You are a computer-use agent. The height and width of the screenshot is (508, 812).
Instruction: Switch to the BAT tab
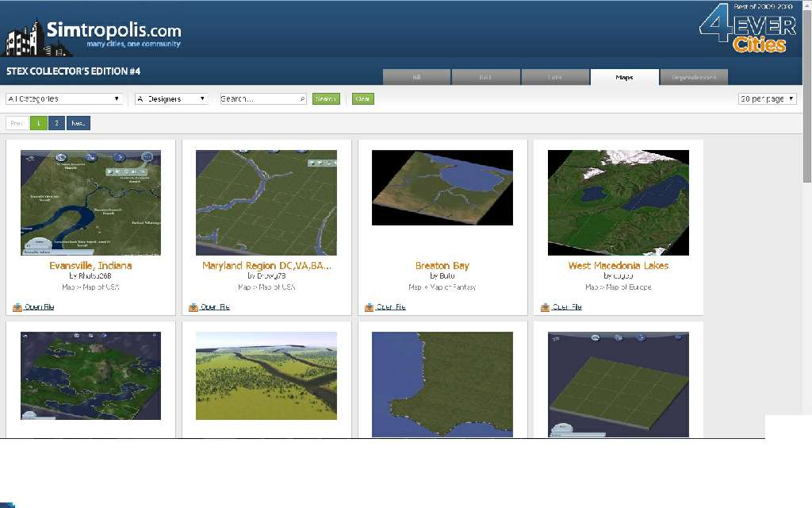[486, 77]
